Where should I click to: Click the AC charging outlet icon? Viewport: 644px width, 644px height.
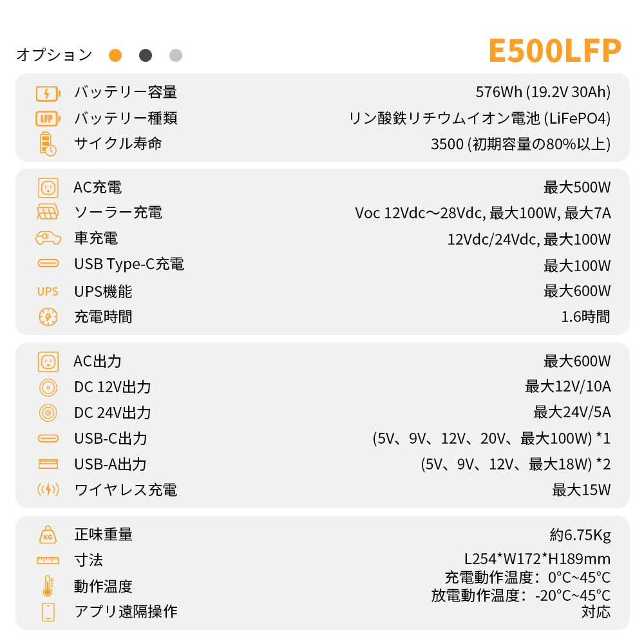48,188
